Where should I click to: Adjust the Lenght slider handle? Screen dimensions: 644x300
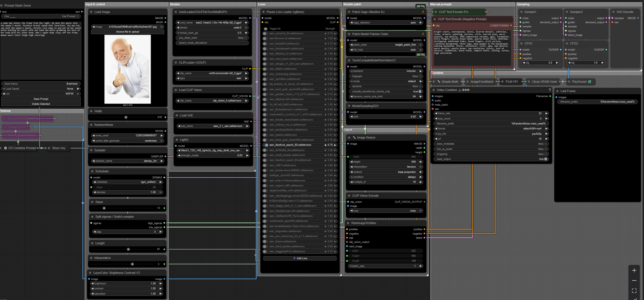(128, 249)
